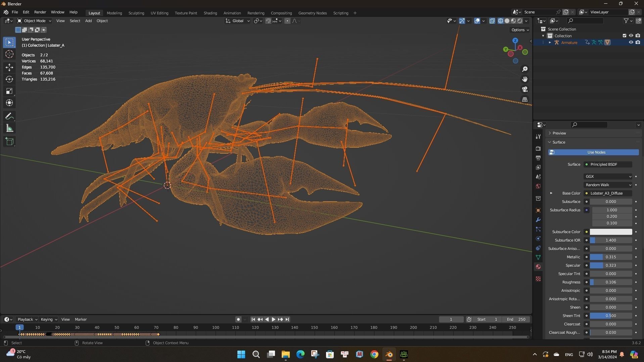Switch perspective/orthographic grid icon
This screenshot has height=362, width=644.
(524, 100)
